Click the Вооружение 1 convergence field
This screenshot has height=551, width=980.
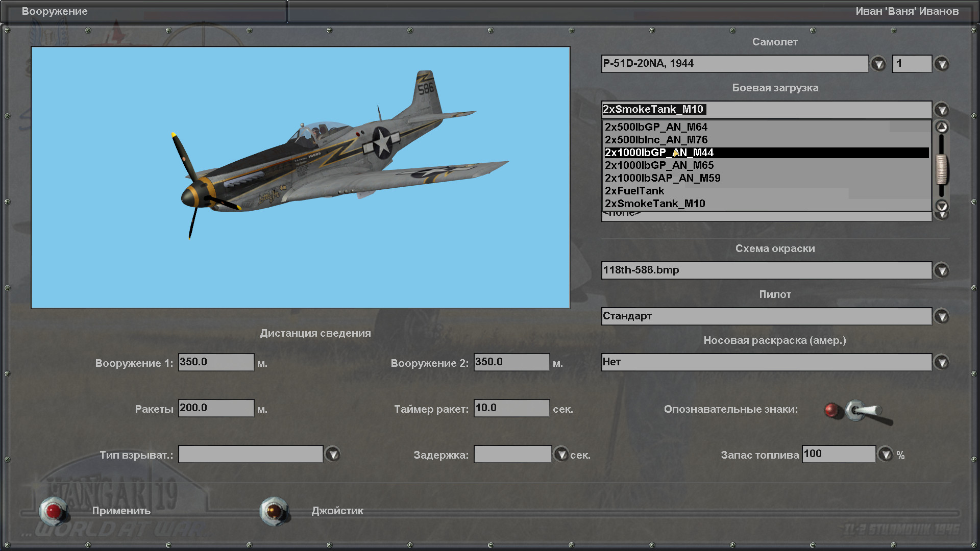coord(216,362)
